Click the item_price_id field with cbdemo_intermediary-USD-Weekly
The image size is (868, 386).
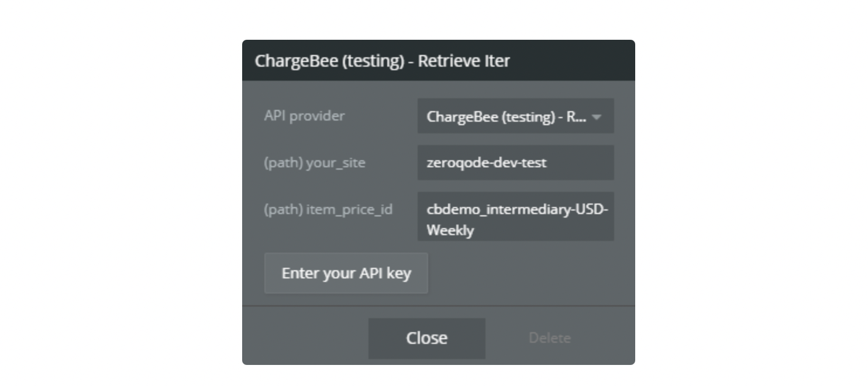[x=515, y=216]
